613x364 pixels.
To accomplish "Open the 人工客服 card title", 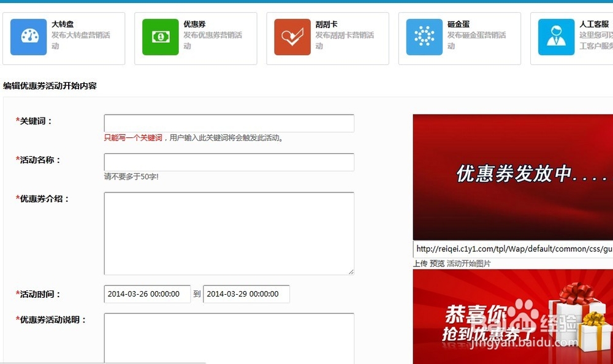I will click(x=594, y=25).
